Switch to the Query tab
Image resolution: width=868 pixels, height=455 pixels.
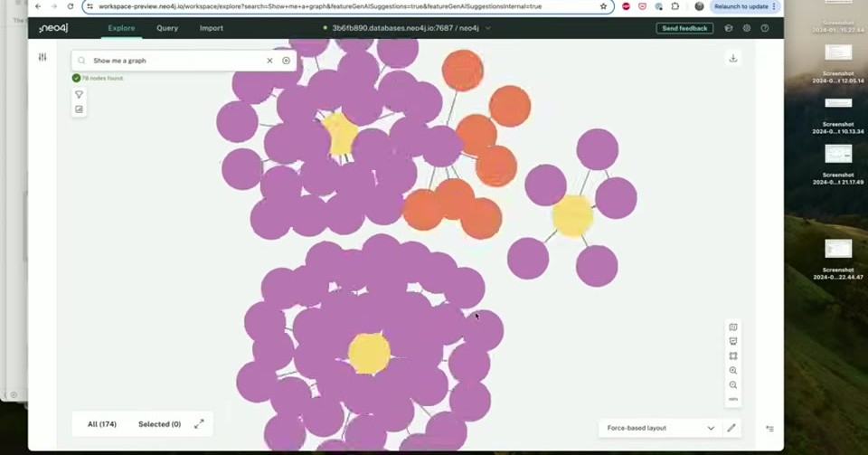pyautogui.click(x=167, y=28)
